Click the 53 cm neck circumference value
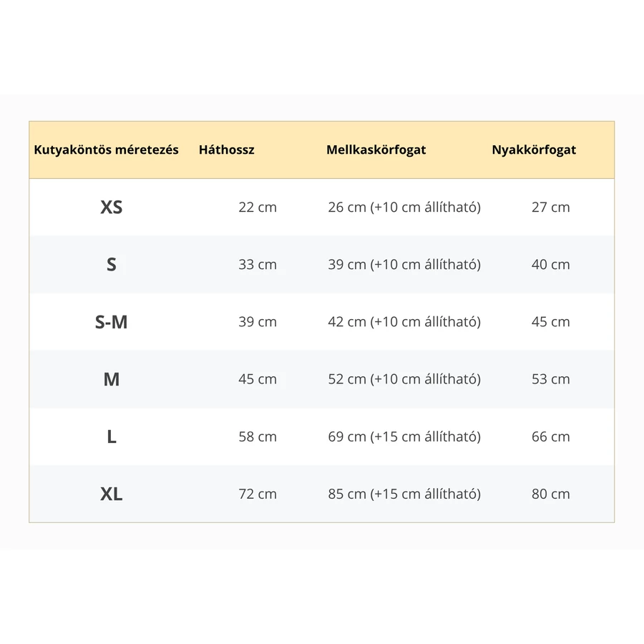 coord(550,379)
